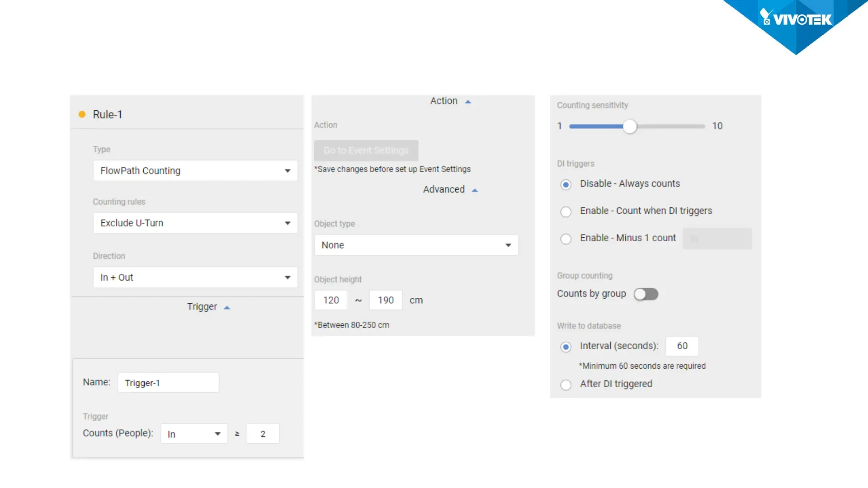Screen dimensions: 868x488
Task: Open the Exclude U-Turn counting rules dropdown
Action: coord(195,223)
